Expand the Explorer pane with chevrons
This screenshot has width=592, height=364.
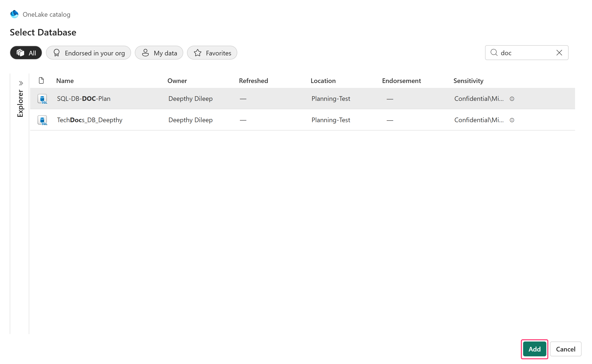click(21, 83)
